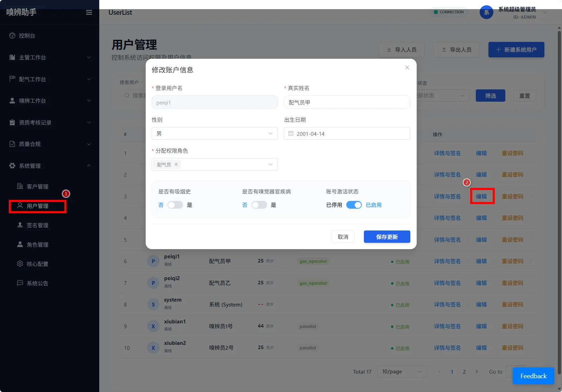The image size is (562, 392).
Task: Expand the 资质考核记录 menu chevron
Action: pos(89,122)
